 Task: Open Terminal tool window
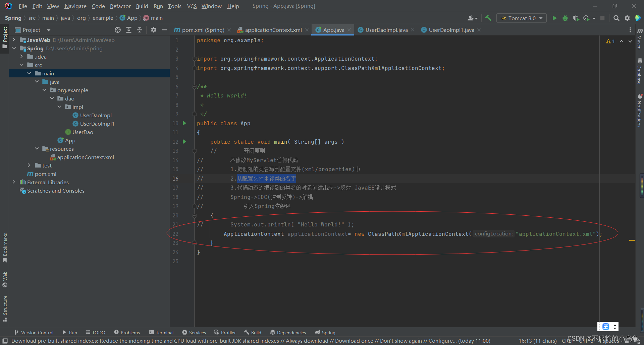pyautogui.click(x=161, y=333)
